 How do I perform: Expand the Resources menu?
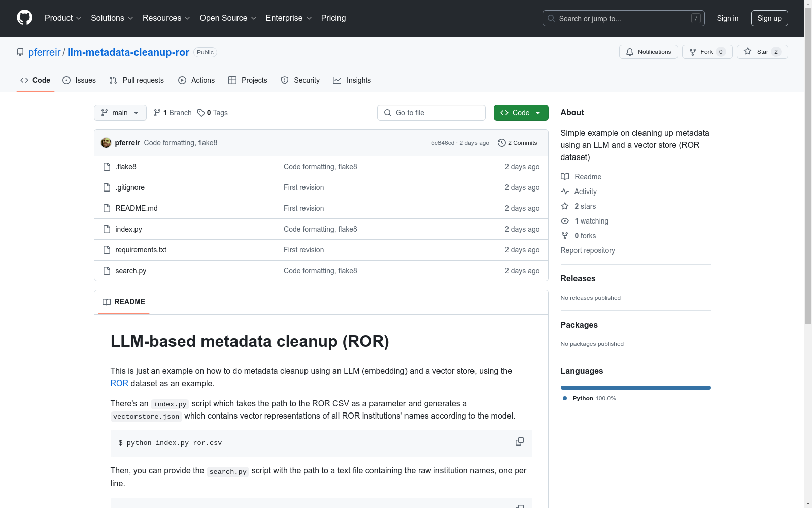pos(166,18)
